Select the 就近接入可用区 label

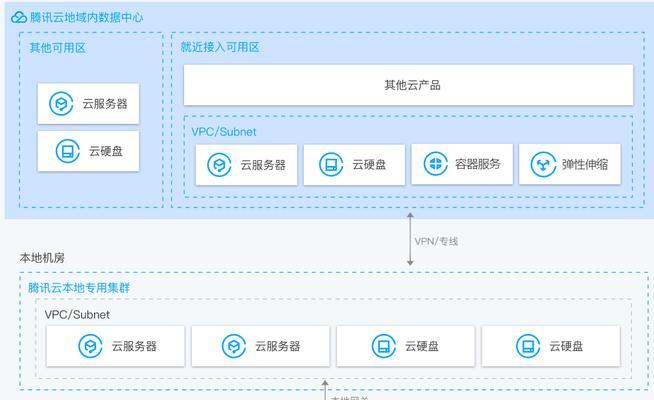click(x=220, y=47)
